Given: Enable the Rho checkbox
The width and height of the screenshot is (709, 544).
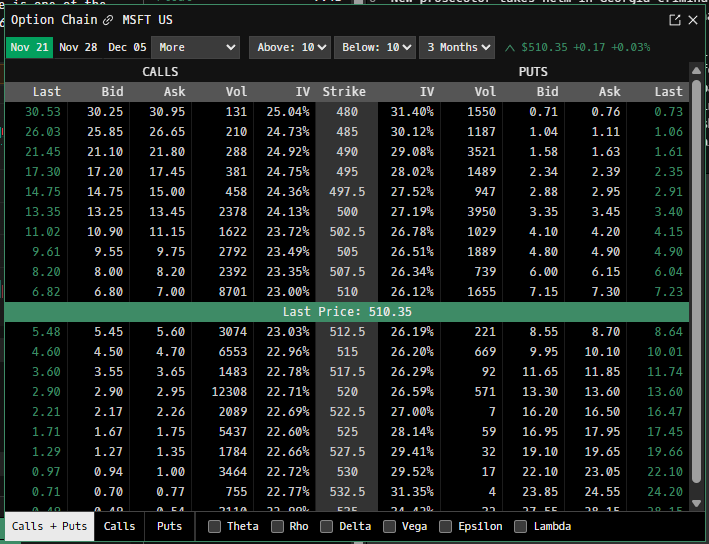Looking at the screenshot, I should pos(277,526).
